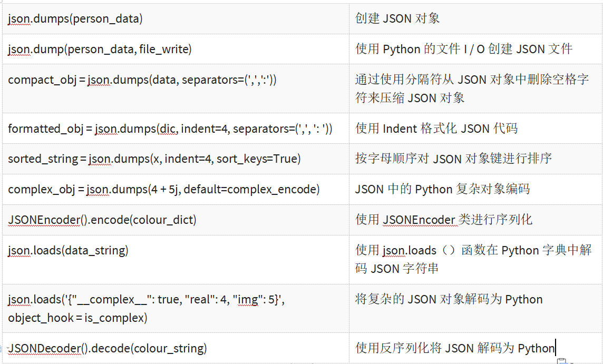Click the complex_obj complex_encode code cell
Viewport: 603px width, 364px height.
click(x=163, y=190)
